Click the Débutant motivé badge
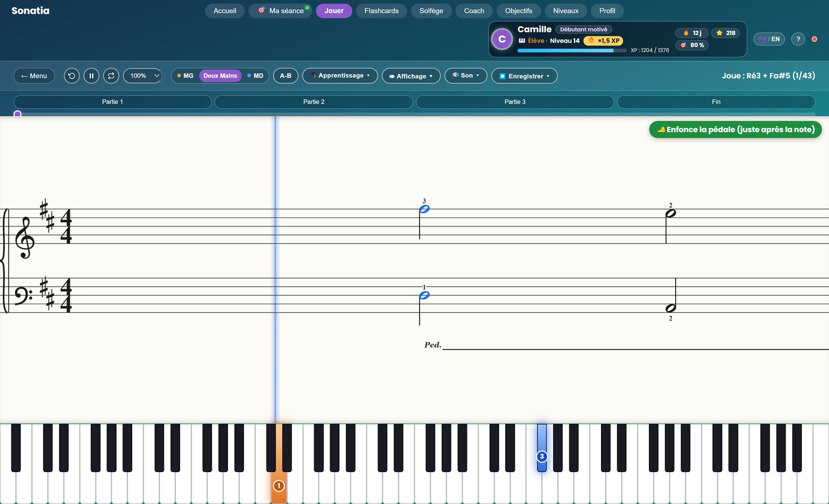 click(x=584, y=29)
